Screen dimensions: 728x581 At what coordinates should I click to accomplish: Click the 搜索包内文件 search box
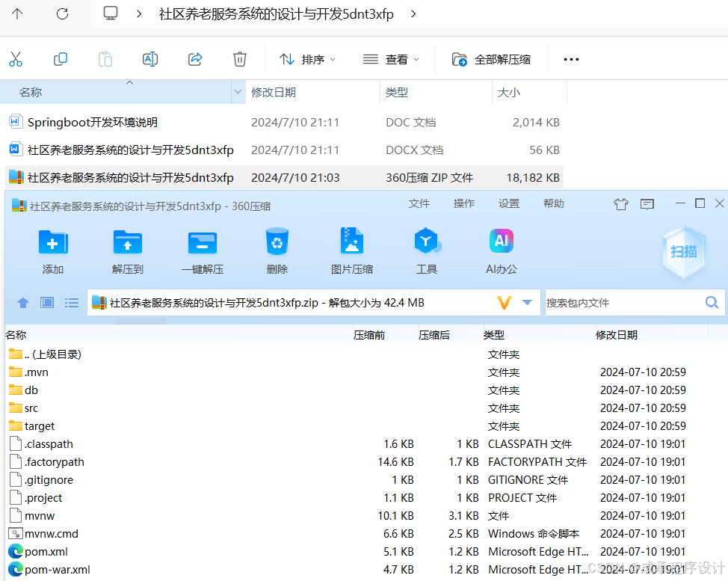pos(628,302)
